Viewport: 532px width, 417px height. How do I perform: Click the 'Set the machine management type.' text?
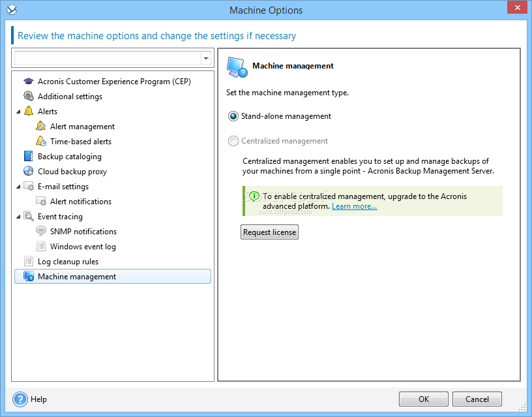288,93
